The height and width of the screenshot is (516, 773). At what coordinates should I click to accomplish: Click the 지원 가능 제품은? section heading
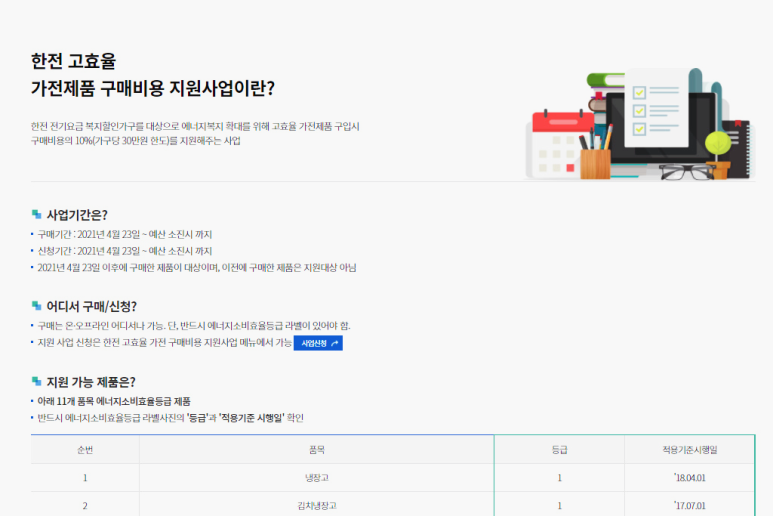[91, 382]
